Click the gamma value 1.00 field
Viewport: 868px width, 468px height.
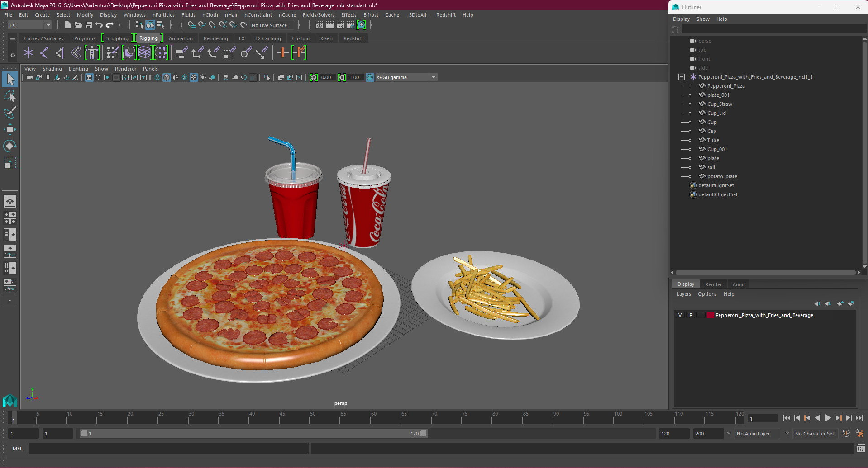pos(354,77)
